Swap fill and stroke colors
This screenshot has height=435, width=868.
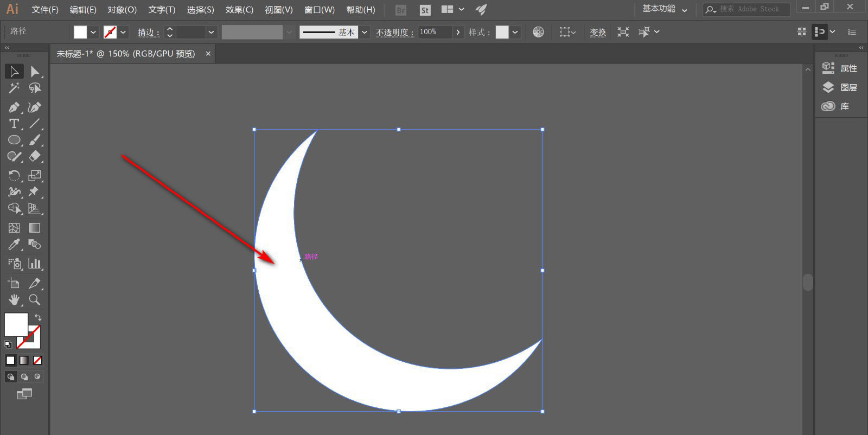tap(38, 317)
